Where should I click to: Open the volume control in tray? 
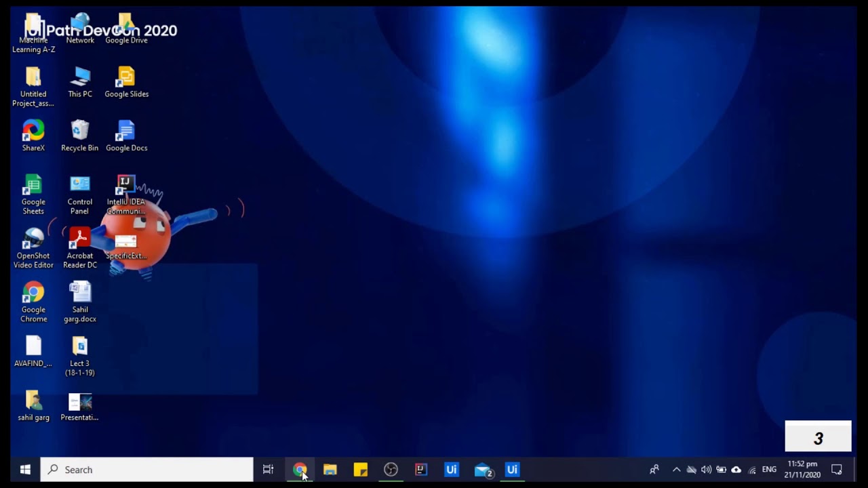(706, 470)
